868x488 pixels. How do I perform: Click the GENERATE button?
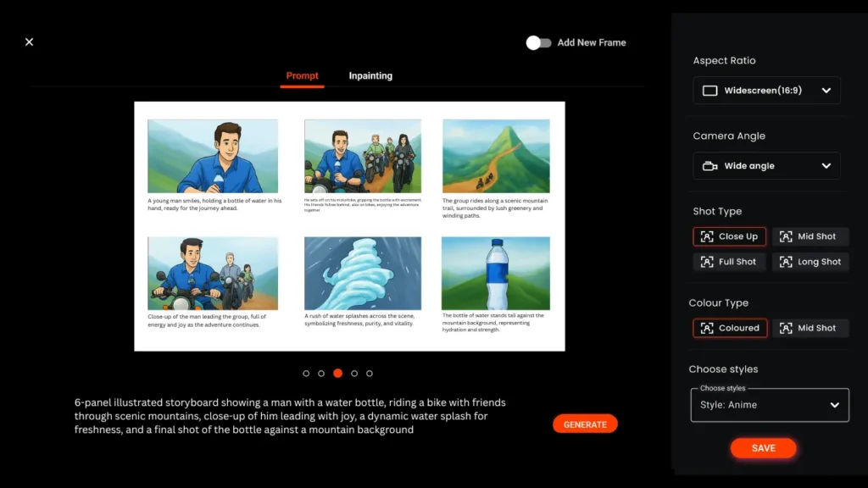click(x=585, y=424)
